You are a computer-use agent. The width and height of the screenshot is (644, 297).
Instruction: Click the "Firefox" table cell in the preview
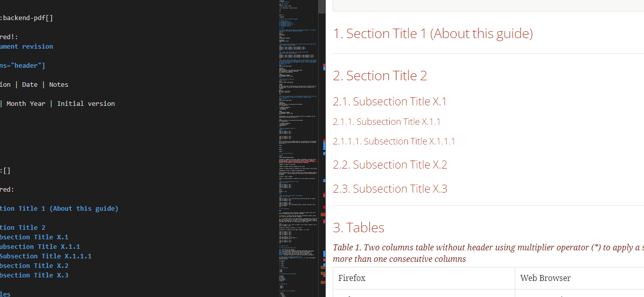352,278
